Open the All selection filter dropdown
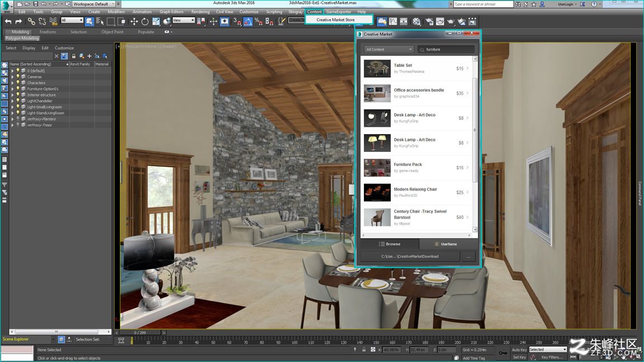This screenshot has width=644, height=362. click(72, 20)
